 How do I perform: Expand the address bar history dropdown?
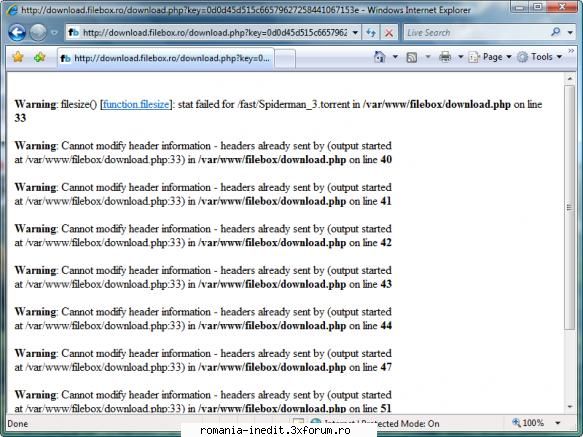[x=355, y=33]
